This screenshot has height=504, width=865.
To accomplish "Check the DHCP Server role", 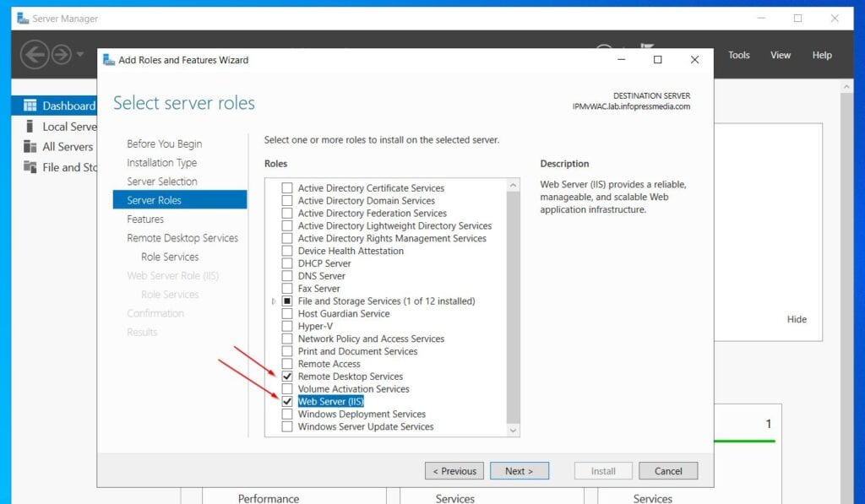I will 287,263.
